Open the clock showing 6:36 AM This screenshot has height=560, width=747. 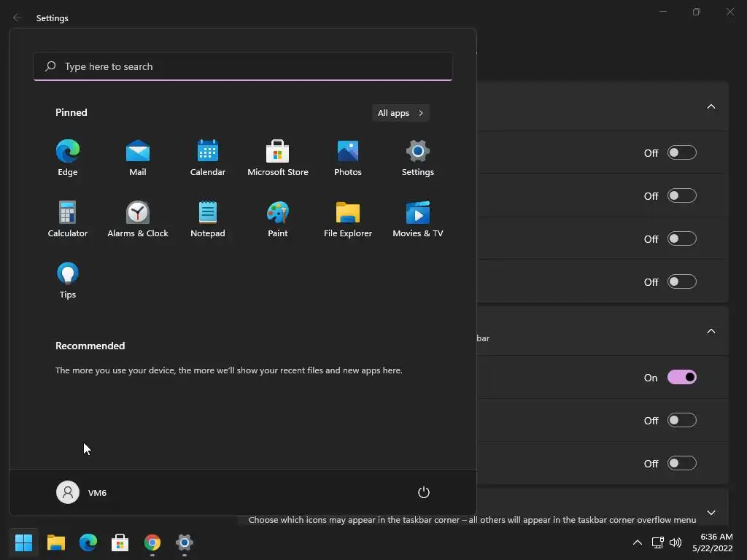click(x=713, y=542)
